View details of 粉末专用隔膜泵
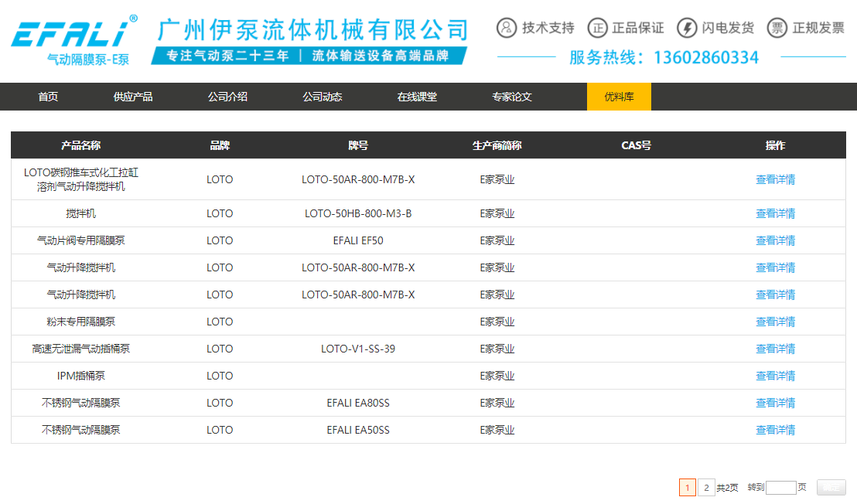 [775, 322]
